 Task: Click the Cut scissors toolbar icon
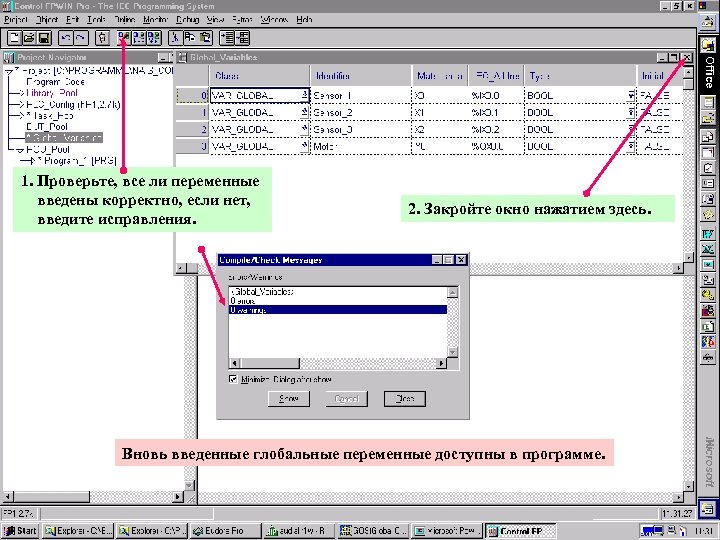click(175, 38)
